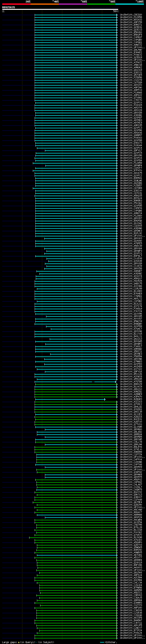The image size is (146, 644).
Task: Click hit label UniRef100_Q9FV17
Action: pyautogui.click(x=131, y=150)
